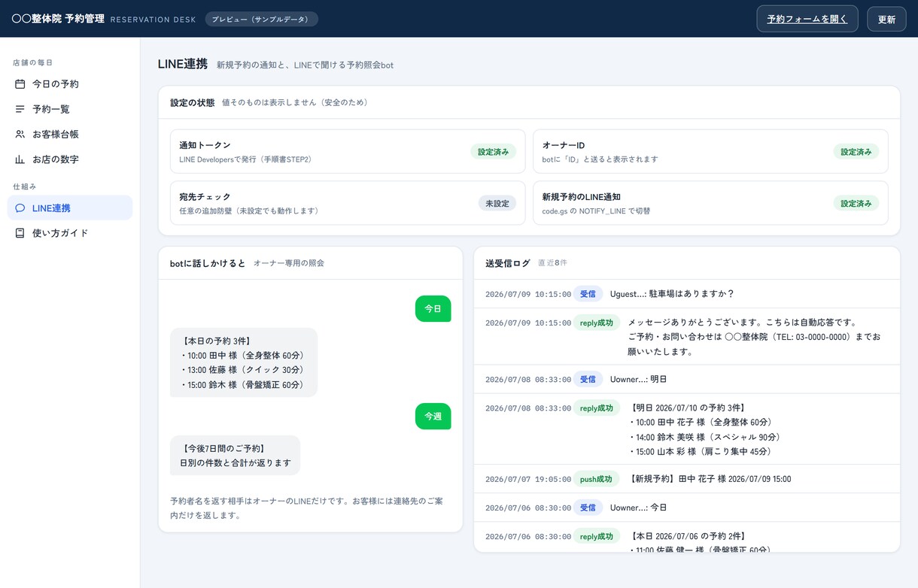
Task: Click the list icon beside 予約一覧
Action: point(20,109)
